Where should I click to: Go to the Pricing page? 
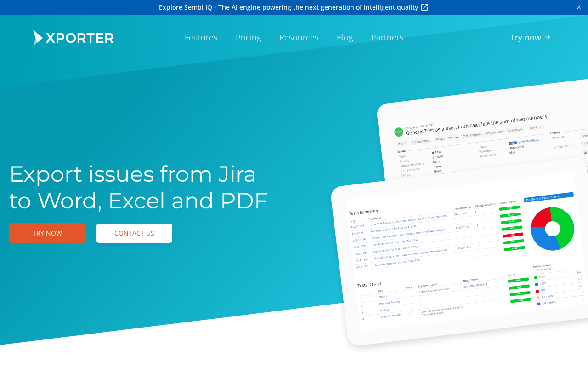pos(249,37)
